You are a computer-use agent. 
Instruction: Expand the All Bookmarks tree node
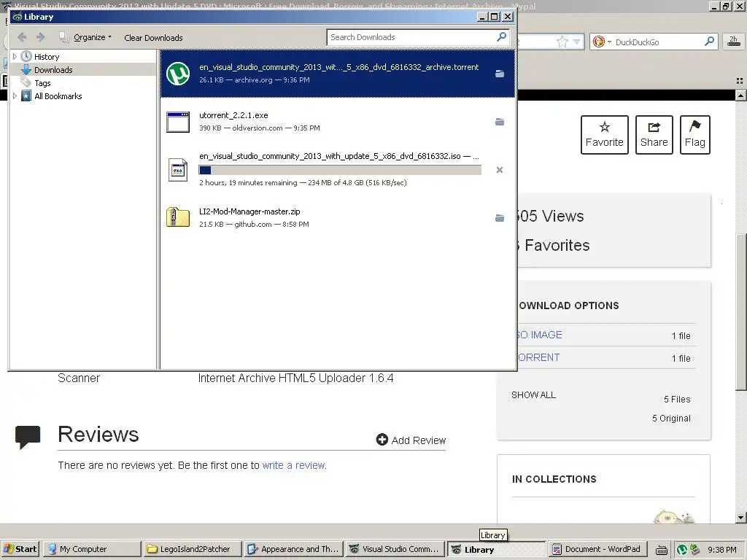pos(15,96)
